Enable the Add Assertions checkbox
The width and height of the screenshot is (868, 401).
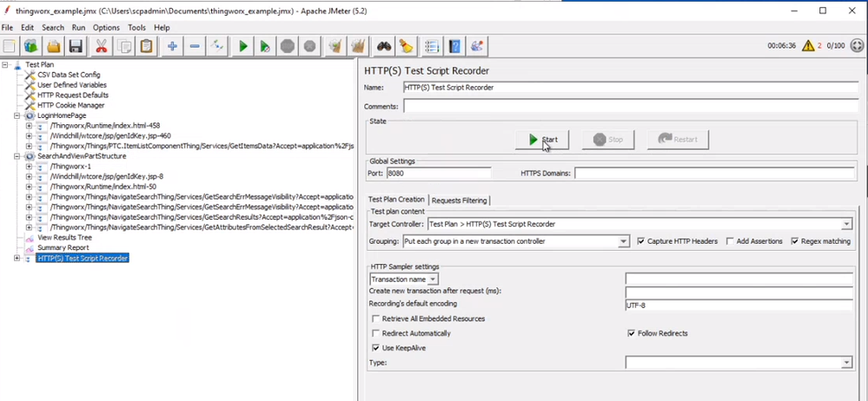pos(730,241)
